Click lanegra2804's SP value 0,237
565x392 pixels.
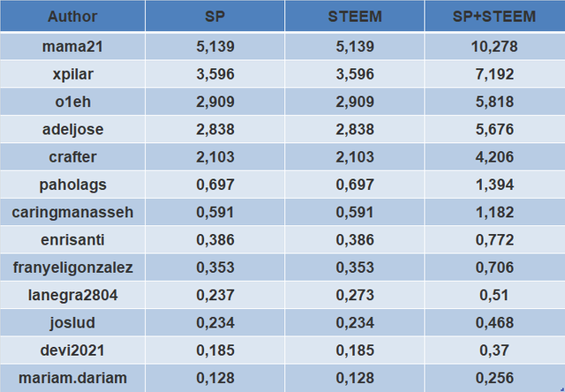point(215,295)
